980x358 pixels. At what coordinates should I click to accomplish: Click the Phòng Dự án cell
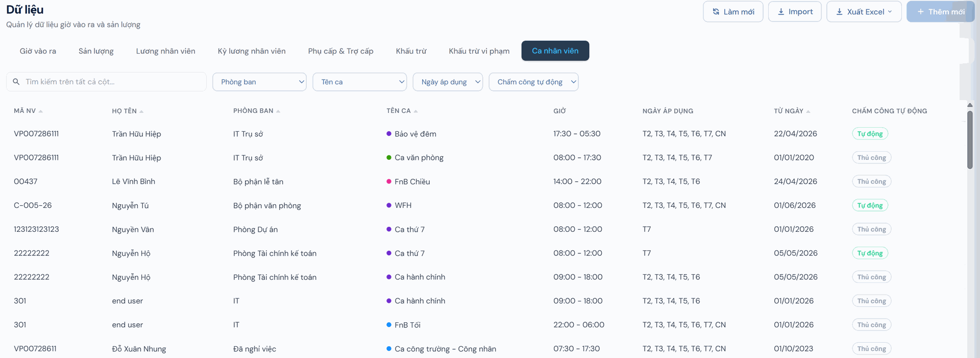256,229
